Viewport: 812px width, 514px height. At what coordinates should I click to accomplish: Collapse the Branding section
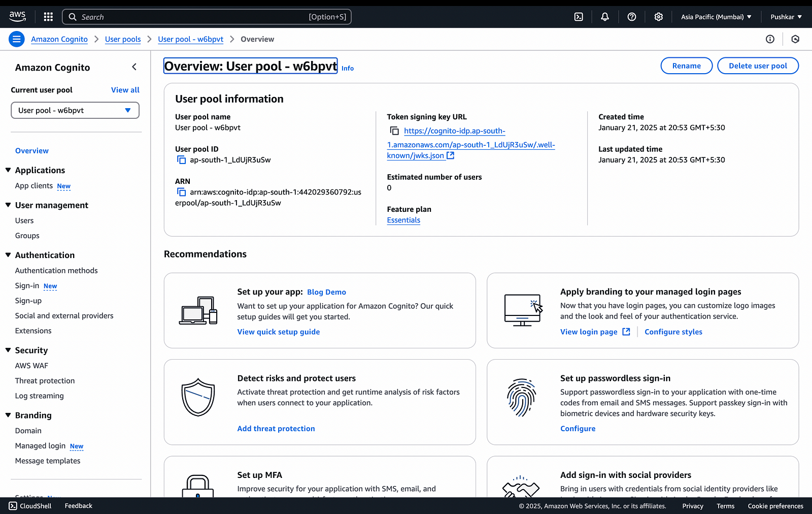[8, 415]
